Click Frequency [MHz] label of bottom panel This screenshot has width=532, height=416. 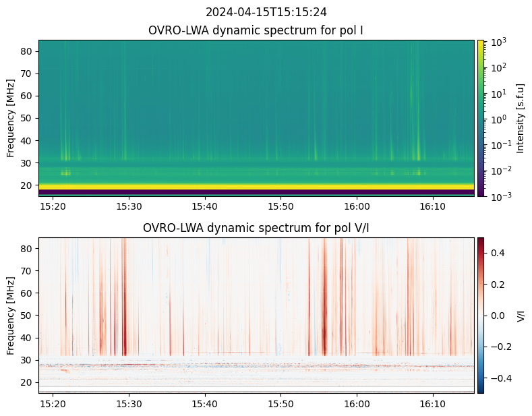[x=11, y=315]
